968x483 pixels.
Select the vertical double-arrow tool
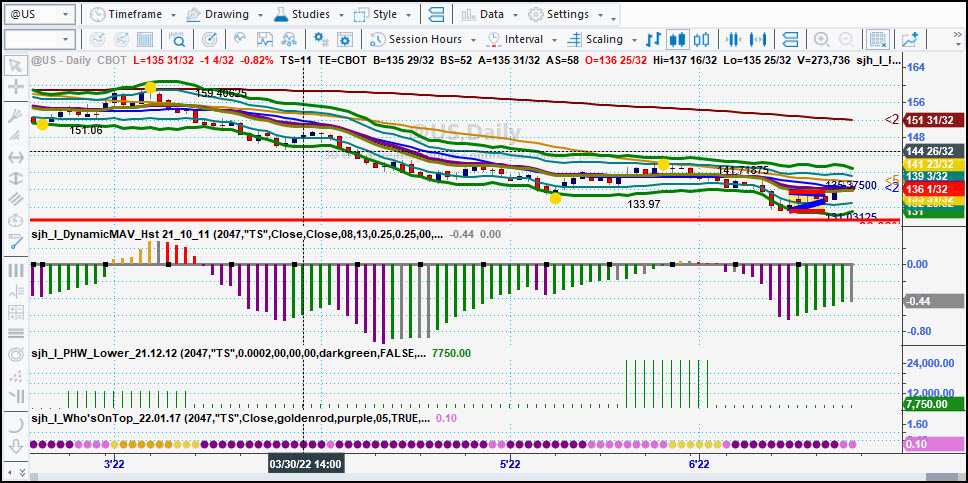(16, 178)
